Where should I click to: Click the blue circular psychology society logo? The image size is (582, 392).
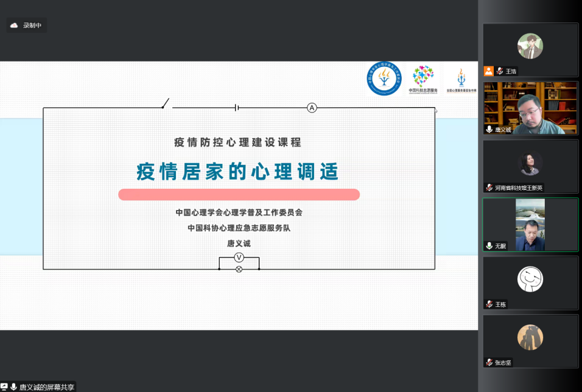tap(384, 79)
